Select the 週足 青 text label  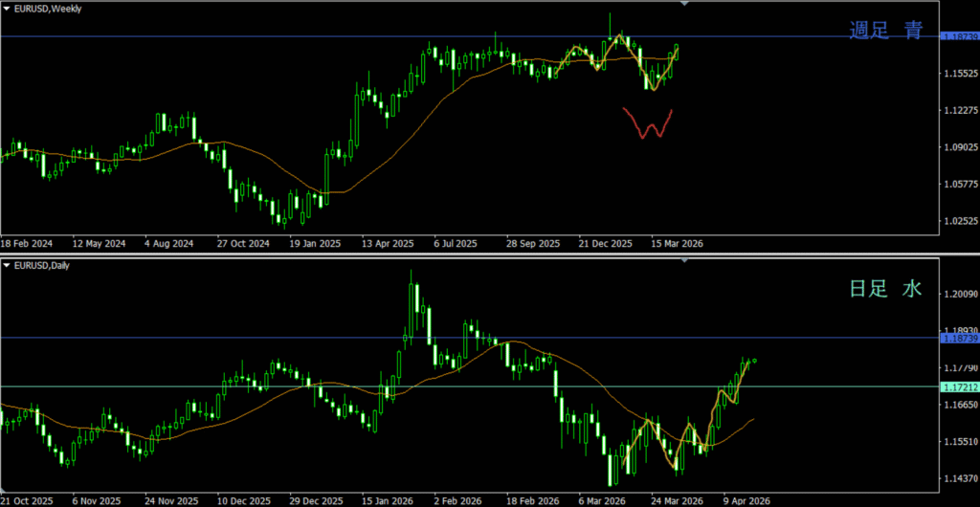pyautogui.click(x=886, y=31)
